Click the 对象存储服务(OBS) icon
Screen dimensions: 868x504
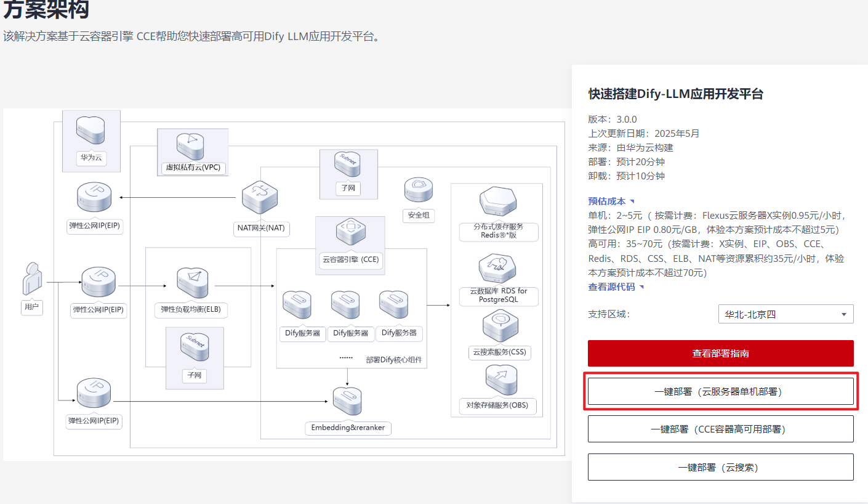501,381
